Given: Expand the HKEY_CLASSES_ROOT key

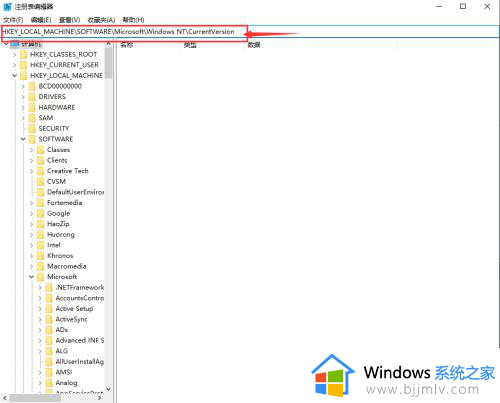Looking at the screenshot, I should [14, 55].
